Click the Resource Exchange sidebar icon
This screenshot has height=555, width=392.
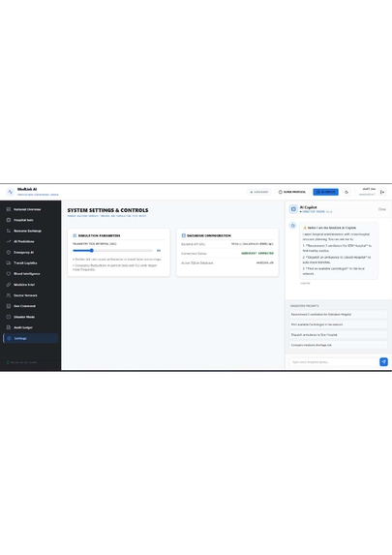point(9,231)
